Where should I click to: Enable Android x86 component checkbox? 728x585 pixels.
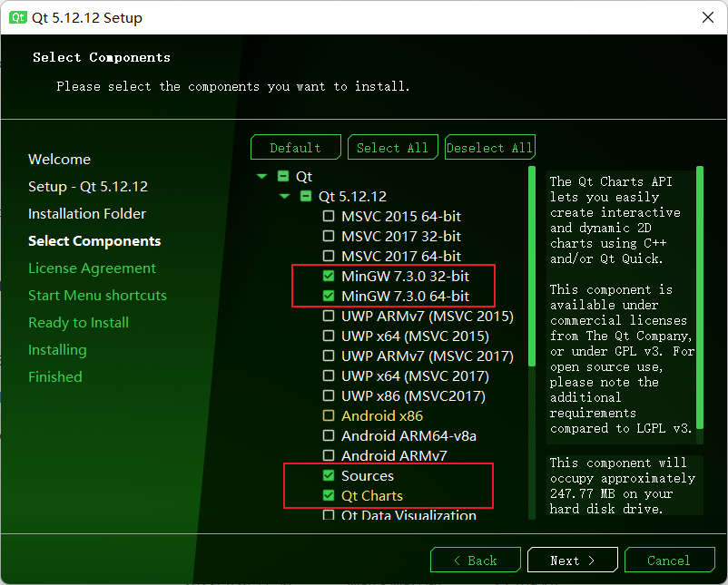(x=329, y=415)
